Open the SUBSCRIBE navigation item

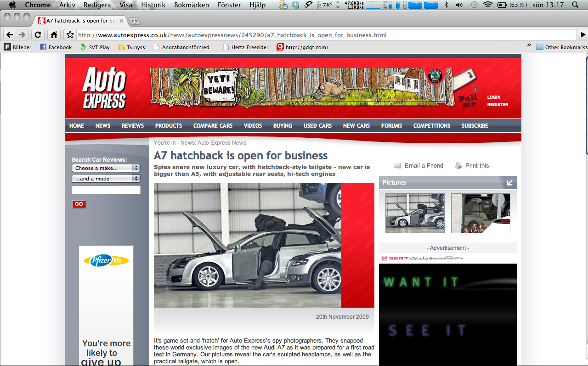point(475,126)
